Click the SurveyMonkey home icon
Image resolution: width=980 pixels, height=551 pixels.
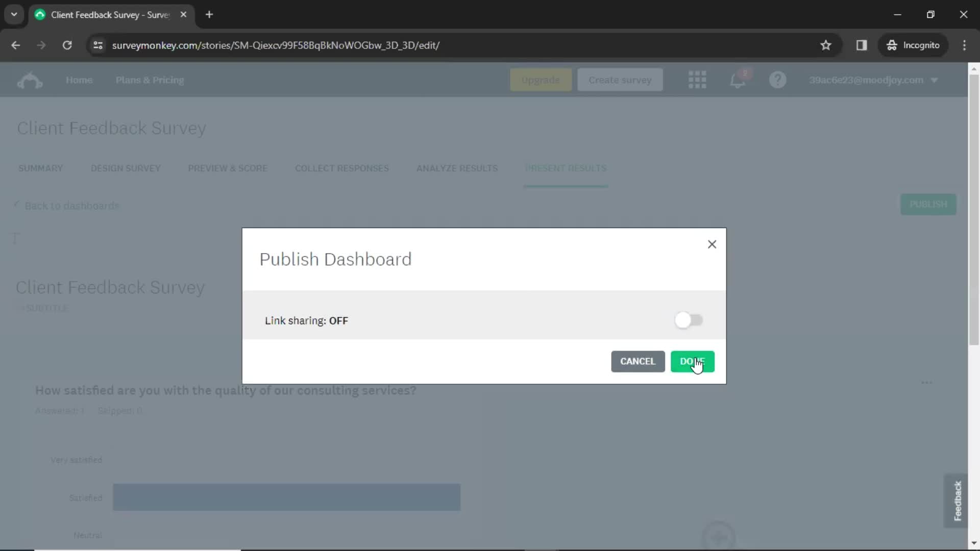[29, 80]
